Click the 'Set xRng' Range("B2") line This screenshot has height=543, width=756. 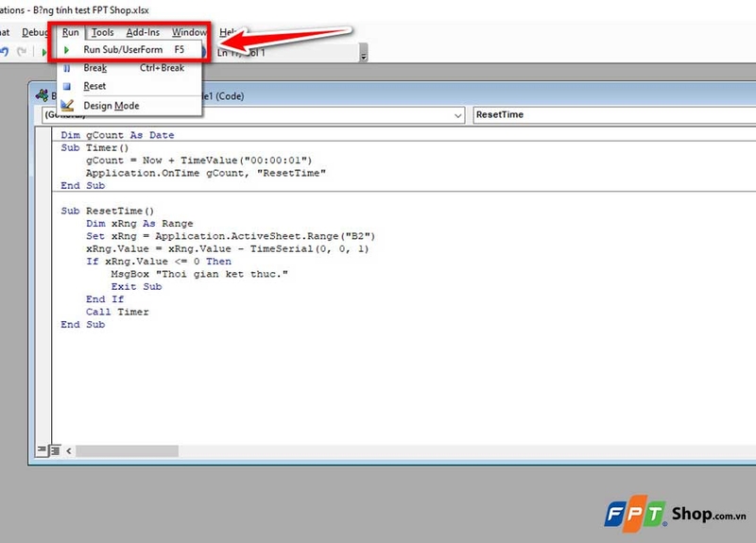click(x=231, y=236)
